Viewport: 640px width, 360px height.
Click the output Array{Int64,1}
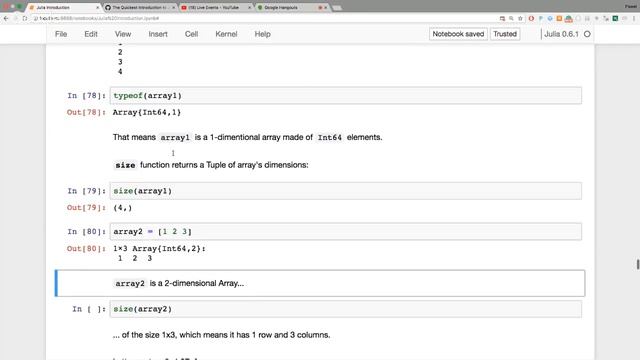pos(147,112)
